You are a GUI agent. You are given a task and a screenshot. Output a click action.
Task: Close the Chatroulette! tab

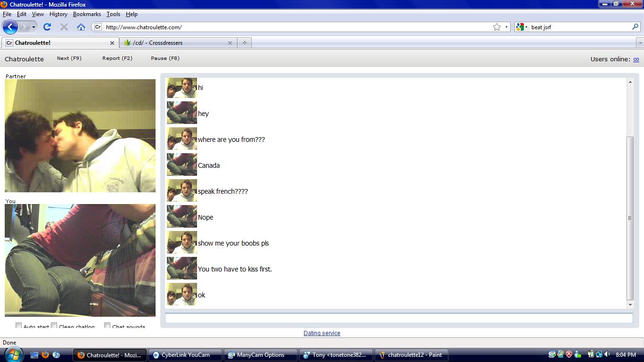coord(112,43)
